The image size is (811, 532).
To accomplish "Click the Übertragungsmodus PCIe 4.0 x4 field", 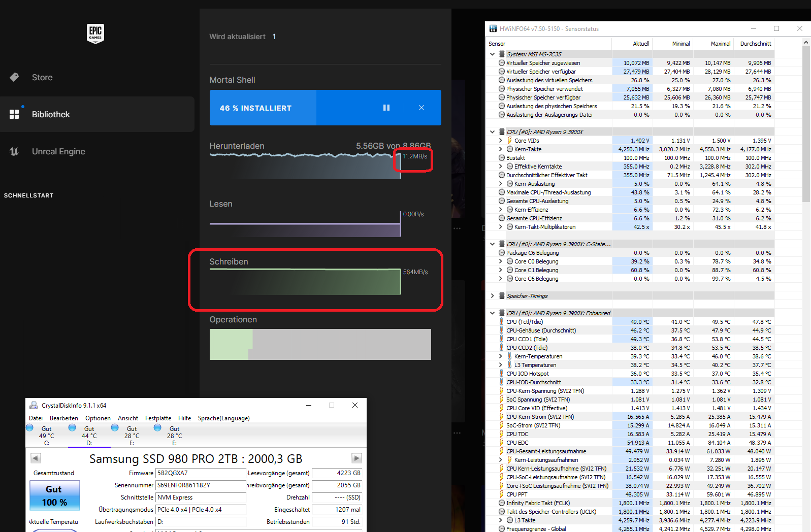I will click(201, 510).
